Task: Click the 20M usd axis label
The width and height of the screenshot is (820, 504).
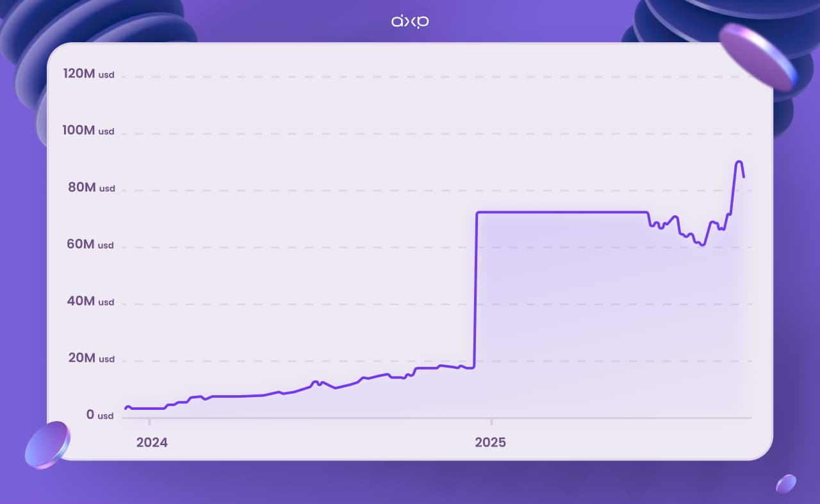Action: [x=91, y=358]
